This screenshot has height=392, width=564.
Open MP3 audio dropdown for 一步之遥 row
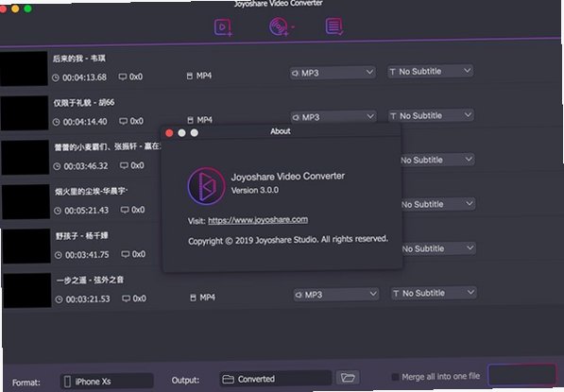click(336, 295)
